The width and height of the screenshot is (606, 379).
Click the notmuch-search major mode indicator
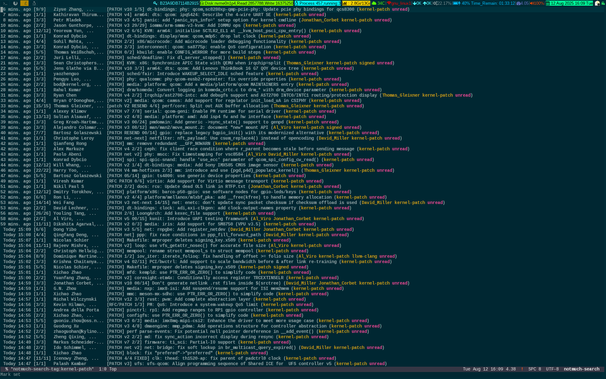581,369
